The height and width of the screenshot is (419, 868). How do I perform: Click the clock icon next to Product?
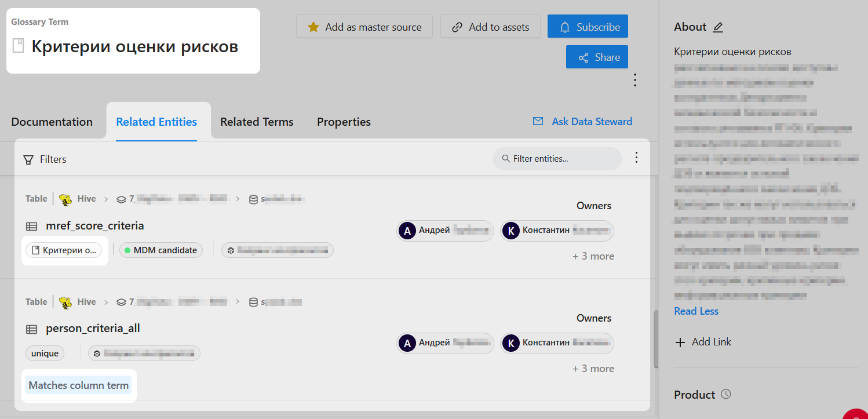[x=726, y=394]
